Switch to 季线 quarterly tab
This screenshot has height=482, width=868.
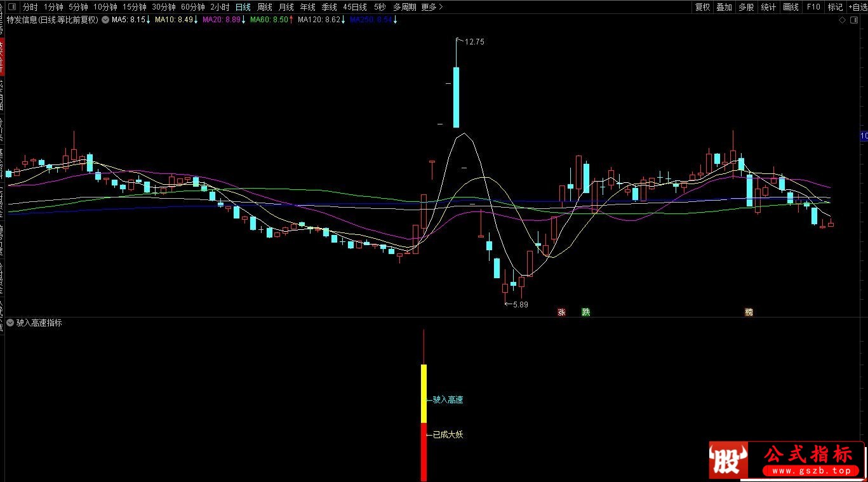(330, 7)
